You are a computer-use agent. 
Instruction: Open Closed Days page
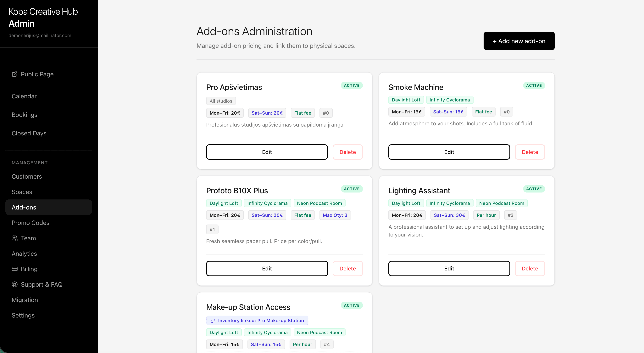pyautogui.click(x=29, y=133)
